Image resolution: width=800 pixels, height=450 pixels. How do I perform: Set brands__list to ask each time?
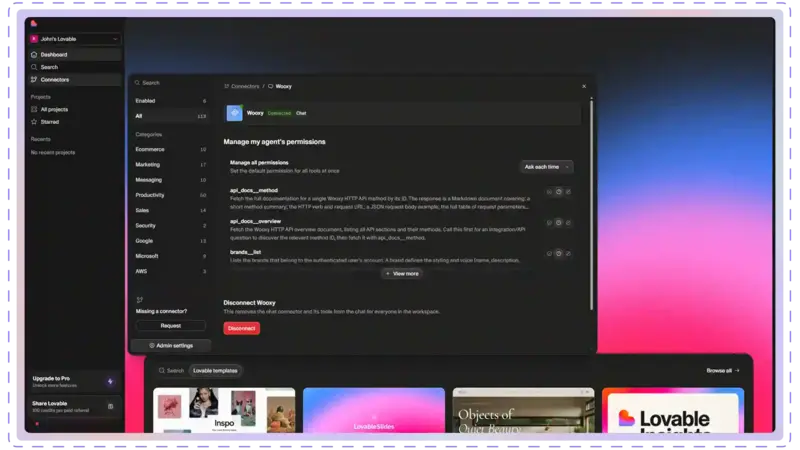559,254
